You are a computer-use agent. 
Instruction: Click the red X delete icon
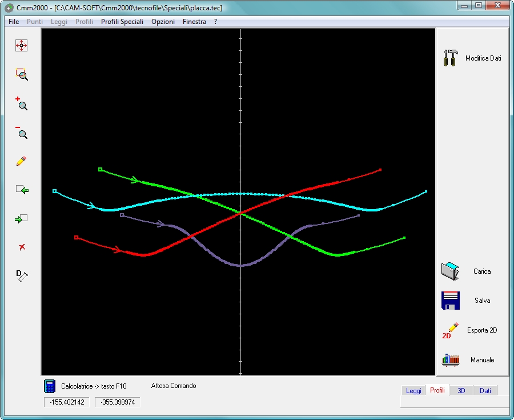(22, 247)
